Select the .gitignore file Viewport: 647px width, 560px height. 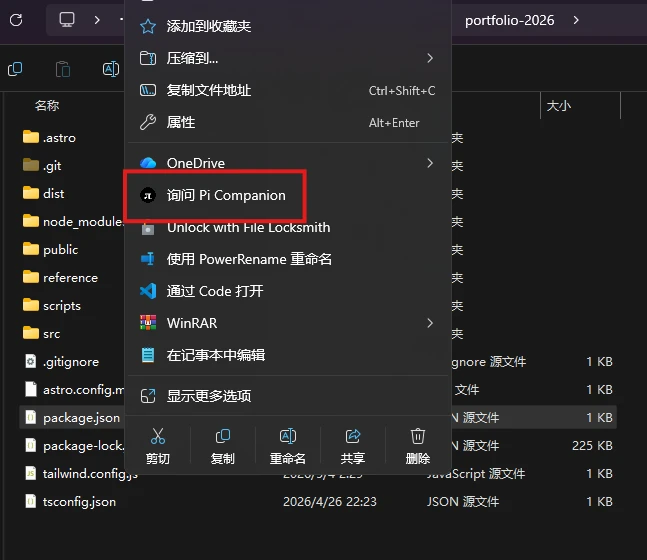click(61, 362)
